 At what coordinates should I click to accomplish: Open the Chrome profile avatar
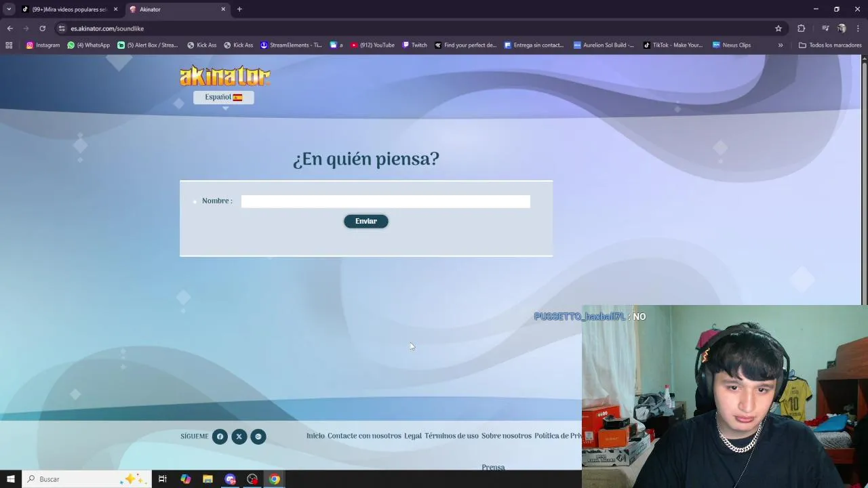coord(842,28)
